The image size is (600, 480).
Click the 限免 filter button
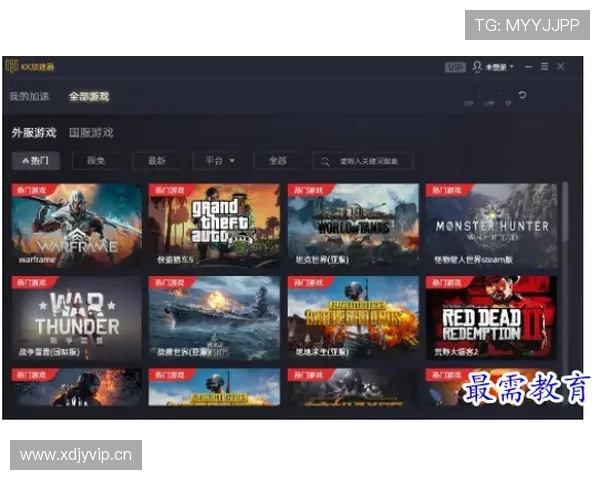pyautogui.click(x=96, y=161)
